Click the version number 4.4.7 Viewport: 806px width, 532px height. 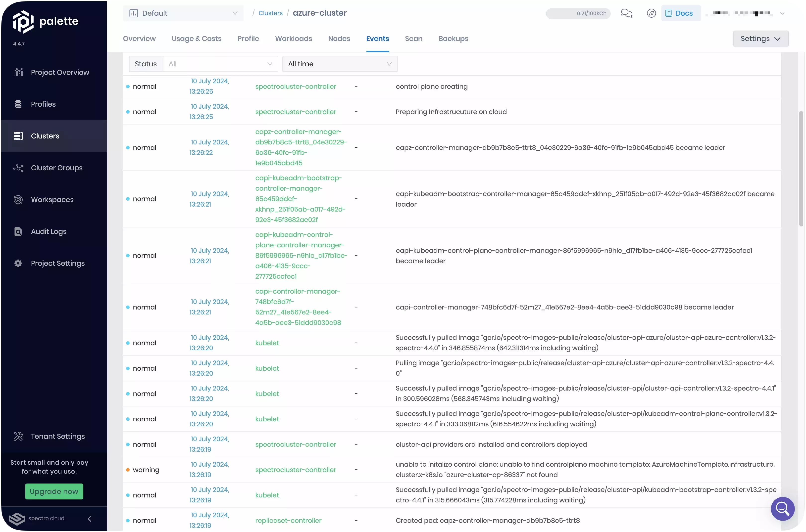[19, 44]
